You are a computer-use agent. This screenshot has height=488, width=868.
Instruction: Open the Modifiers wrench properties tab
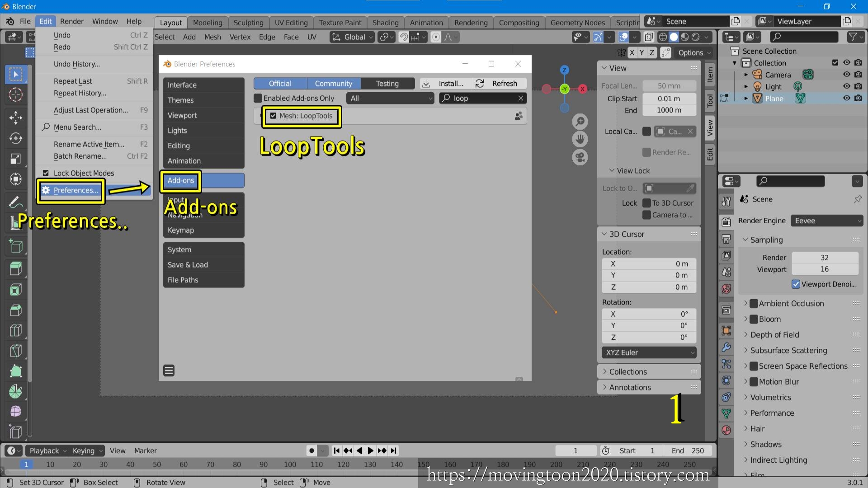(726, 347)
